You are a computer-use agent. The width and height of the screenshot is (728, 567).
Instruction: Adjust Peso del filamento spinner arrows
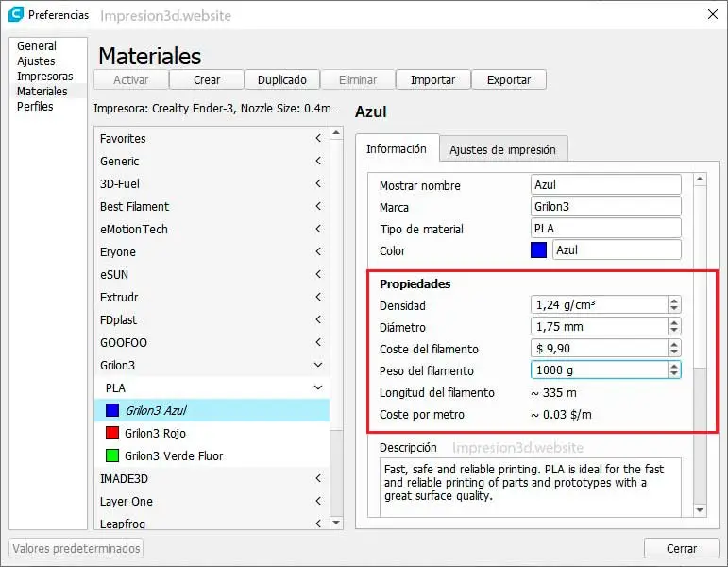coord(674,370)
